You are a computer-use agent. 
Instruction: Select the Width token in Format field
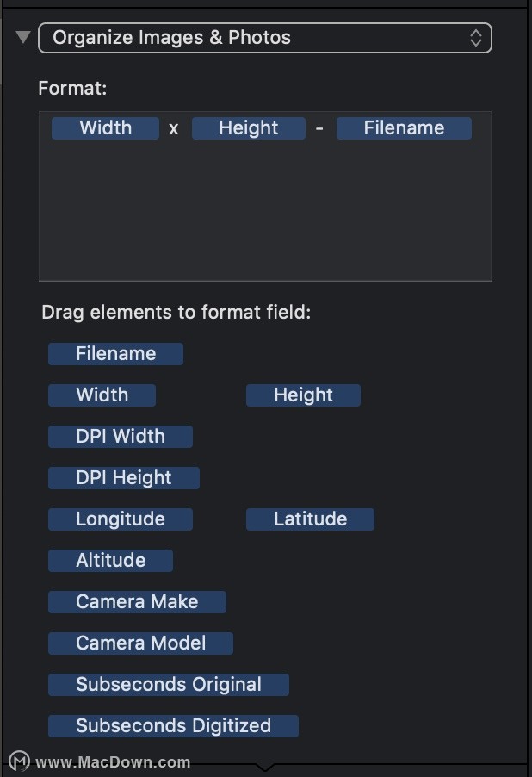[105, 128]
